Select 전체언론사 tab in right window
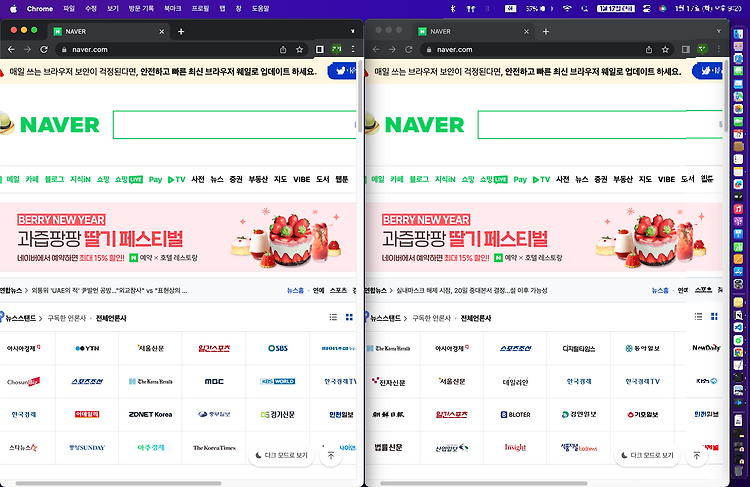Image resolution: width=750 pixels, height=487 pixels. click(476, 318)
